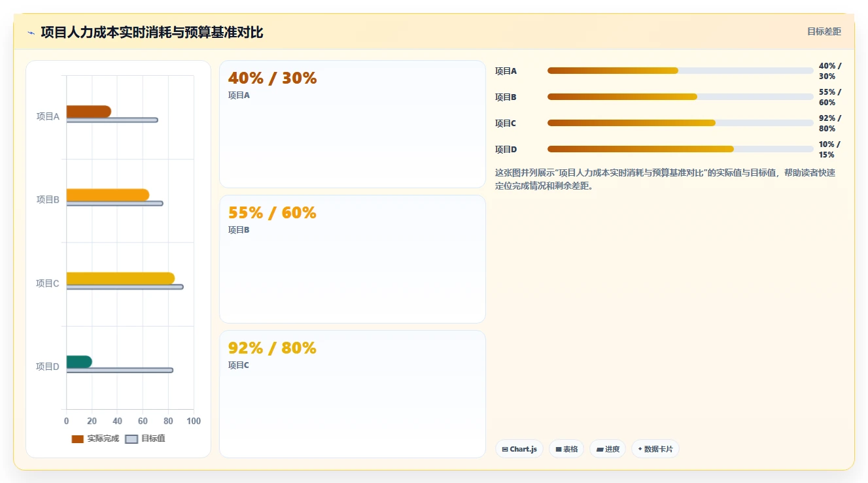Click the brown 项目A actual bar in chart
Image resolution: width=868 pixels, height=483 pixels.
[x=88, y=112]
